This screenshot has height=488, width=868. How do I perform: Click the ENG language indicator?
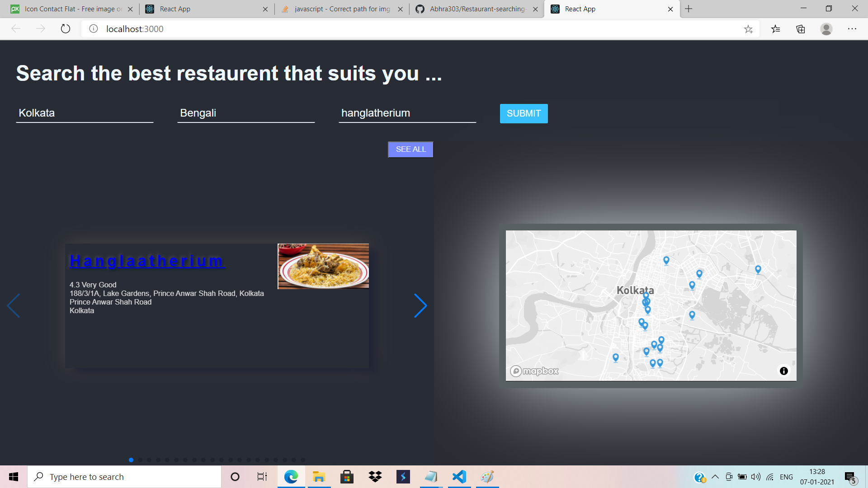(x=787, y=477)
